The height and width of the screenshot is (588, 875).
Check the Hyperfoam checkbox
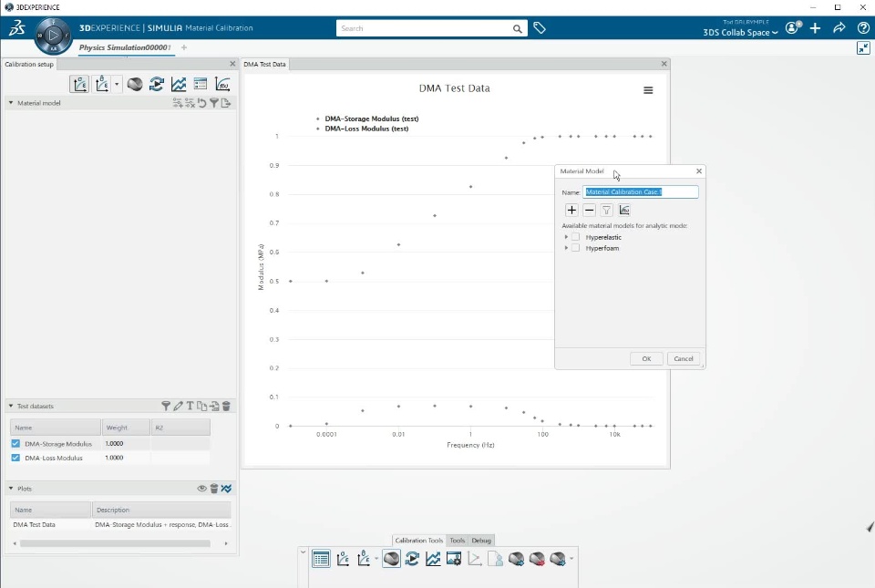(575, 248)
